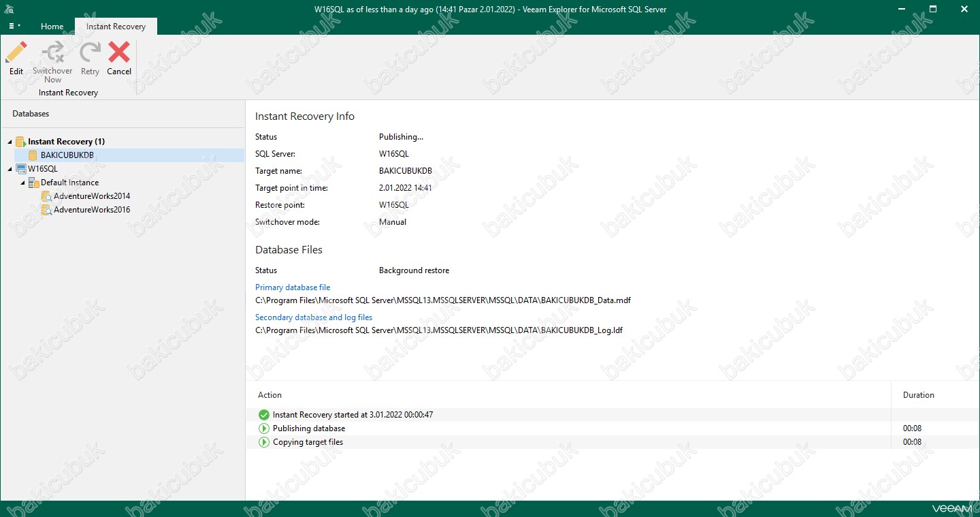Click the status icon beside Publishing database

click(264, 428)
